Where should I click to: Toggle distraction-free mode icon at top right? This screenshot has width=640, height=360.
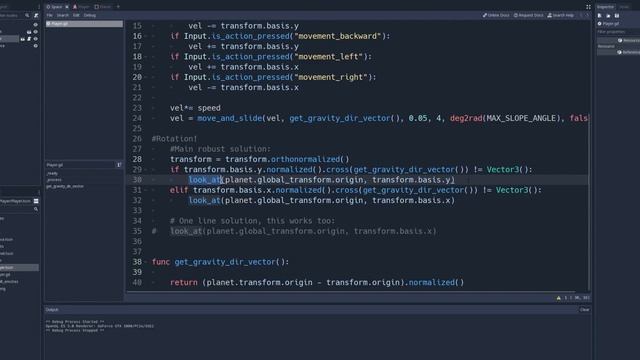(x=588, y=7)
